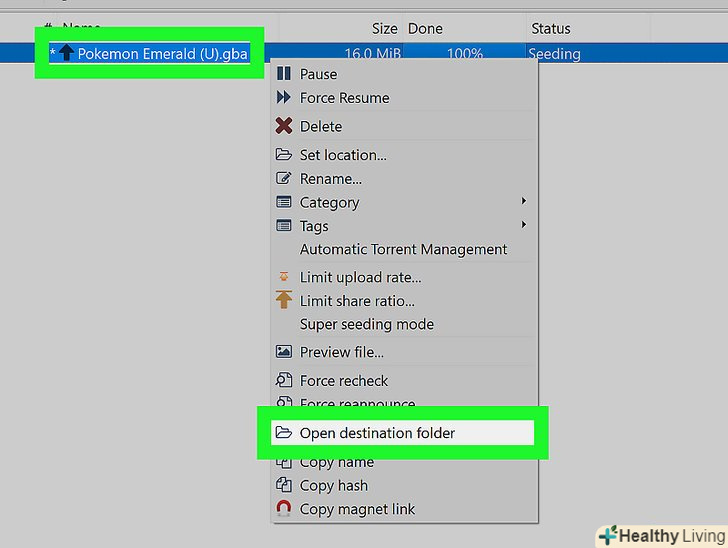Image resolution: width=728 pixels, height=548 pixels.
Task: Click the orange arrow icon beside Limit share ratio
Action: (284, 300)
